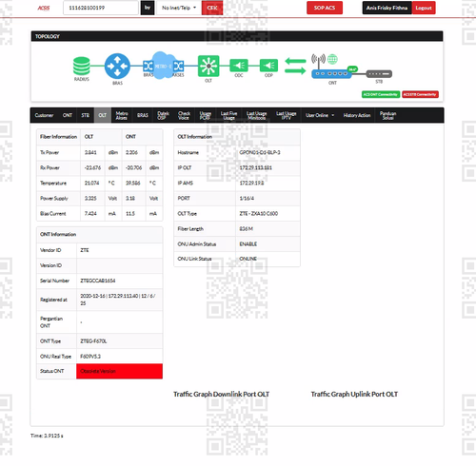Click the green OLT icon

tap(208, 66)
